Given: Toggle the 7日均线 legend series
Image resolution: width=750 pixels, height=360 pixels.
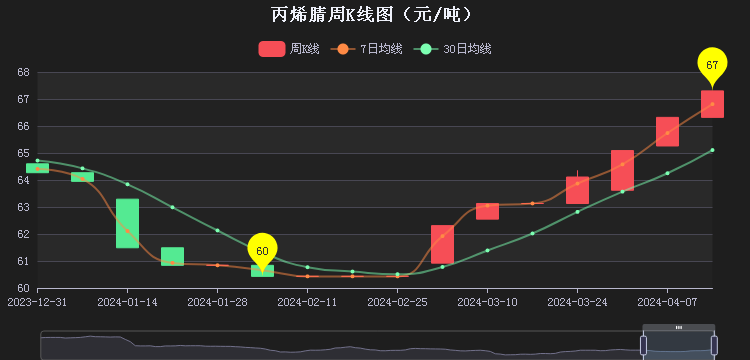Looking at the screenshot, I should pyautogui.click(x=366, y=49).
